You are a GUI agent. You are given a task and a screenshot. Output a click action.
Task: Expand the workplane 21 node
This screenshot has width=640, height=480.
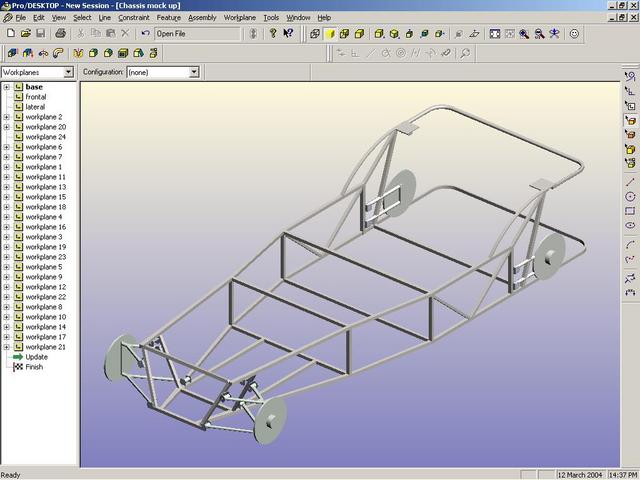[7, 347]
